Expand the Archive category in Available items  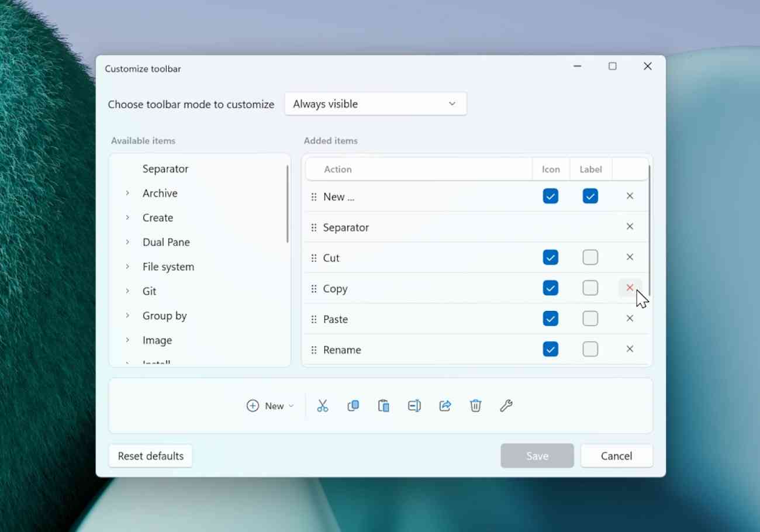[128, 193]
